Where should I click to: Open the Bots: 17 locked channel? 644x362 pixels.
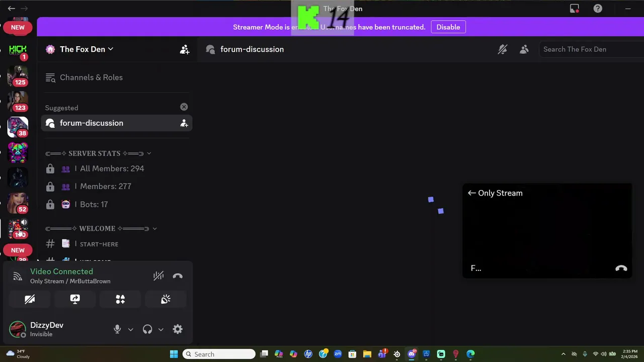click(116, 205)
